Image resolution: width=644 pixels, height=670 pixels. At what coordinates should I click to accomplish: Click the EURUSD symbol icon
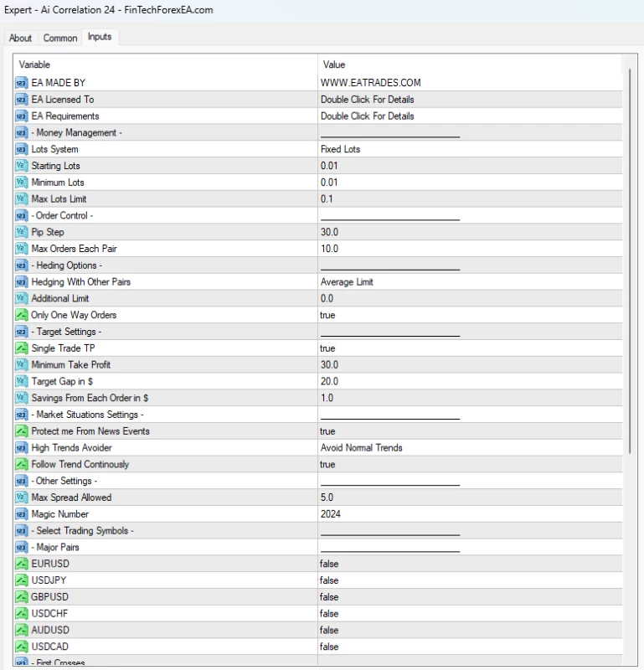tap(22, 564)
